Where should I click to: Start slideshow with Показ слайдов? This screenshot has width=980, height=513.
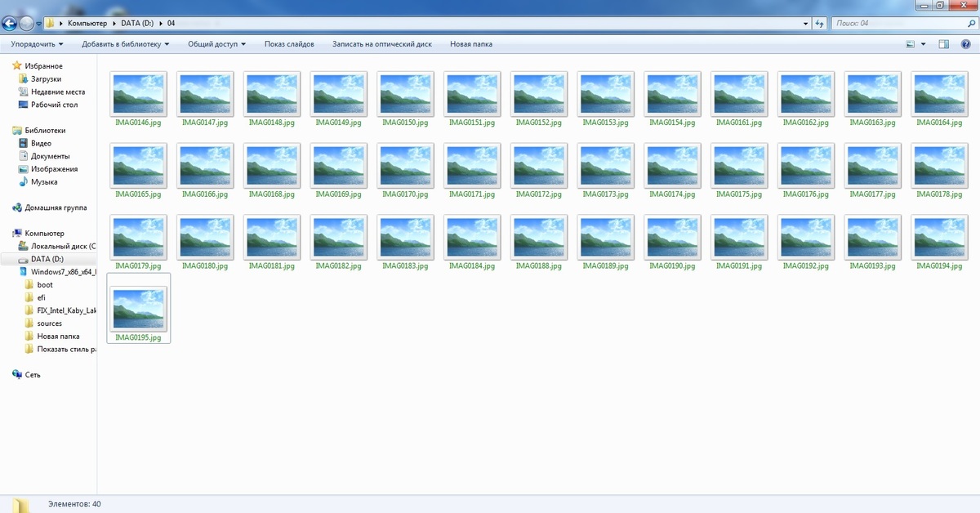pyautogui.click(x=289, y=44)
